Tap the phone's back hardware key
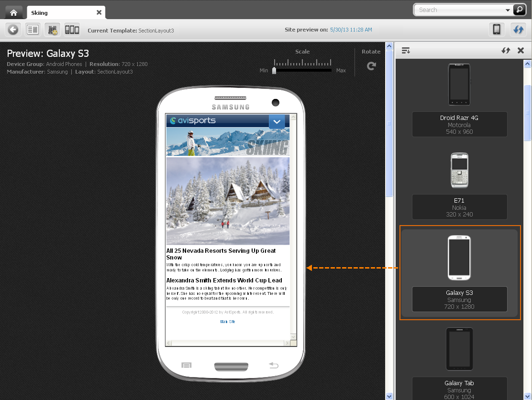Viewport: 532px width, 400px height. [x=274, y=365]
